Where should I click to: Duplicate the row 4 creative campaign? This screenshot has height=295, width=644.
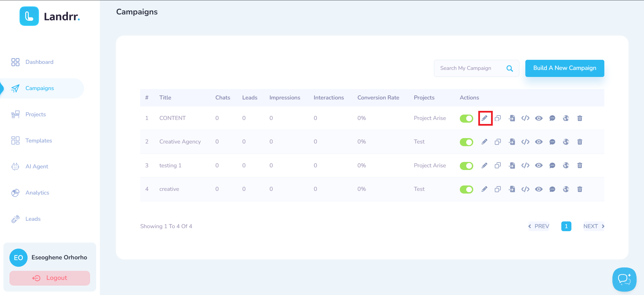tap(498, 189)
